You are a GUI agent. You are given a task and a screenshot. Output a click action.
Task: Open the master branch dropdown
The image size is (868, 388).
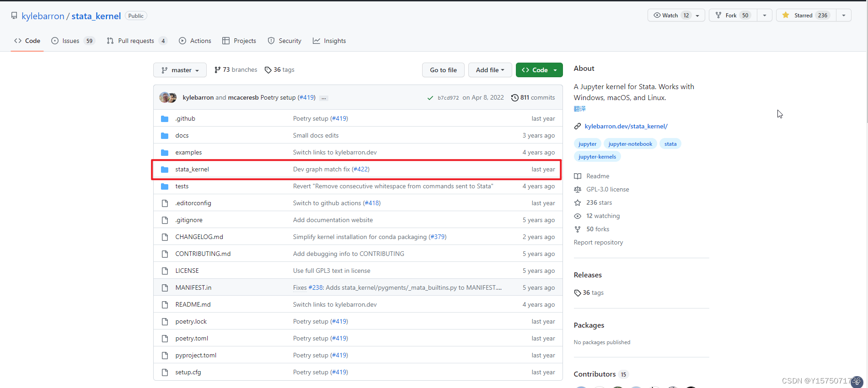coord(180,70)
